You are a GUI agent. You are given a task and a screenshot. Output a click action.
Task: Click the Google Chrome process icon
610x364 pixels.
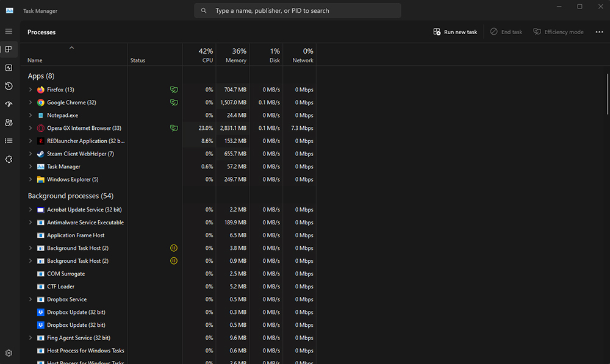40,102
